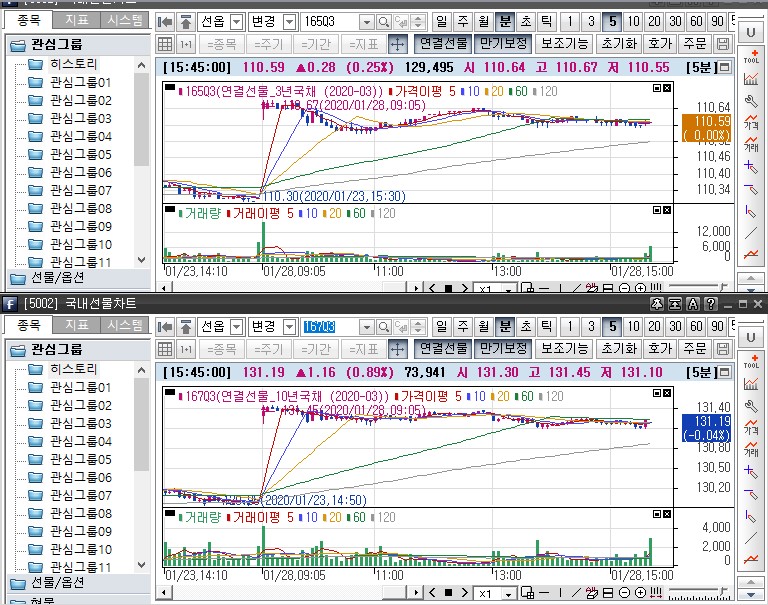Switch to the 지표 tab in the bottom left panel
The image size is (768, 605).
point(77,325)
